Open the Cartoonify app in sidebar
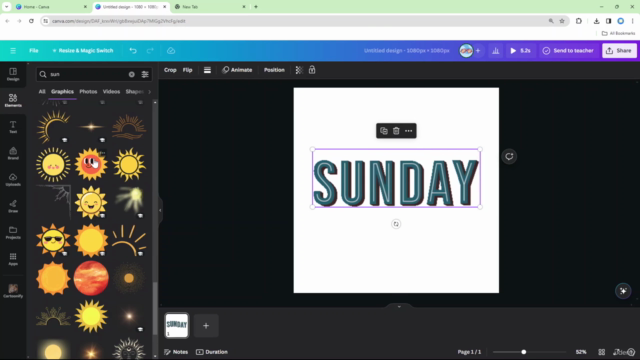This screenshot has width=640, height=360. point(13,291)
